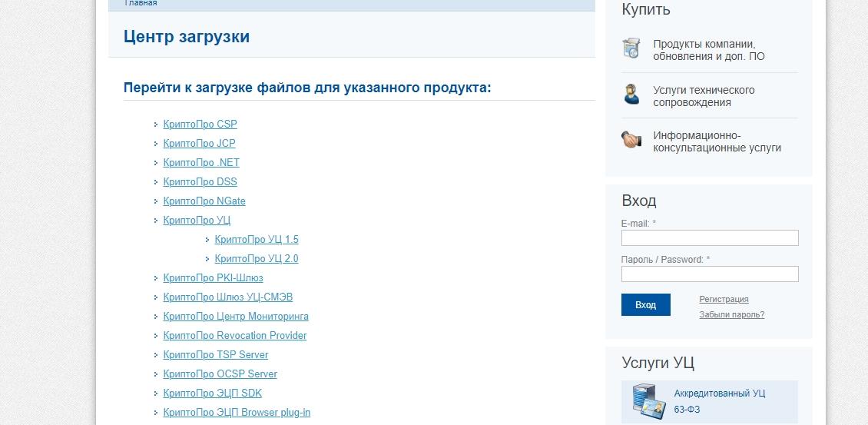
Task: Click the products box icon under Купить
Action: click(x=631, y=48)
